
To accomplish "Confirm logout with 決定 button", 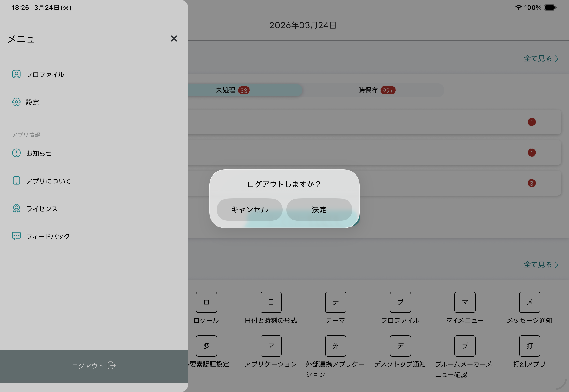I will tap(319, 209).
